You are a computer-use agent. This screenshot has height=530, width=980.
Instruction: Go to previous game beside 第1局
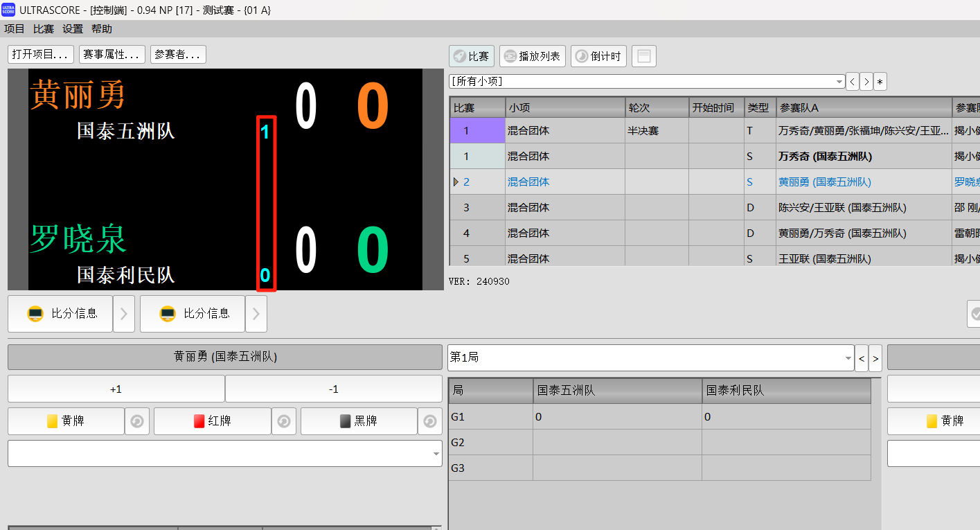point(862,358)
